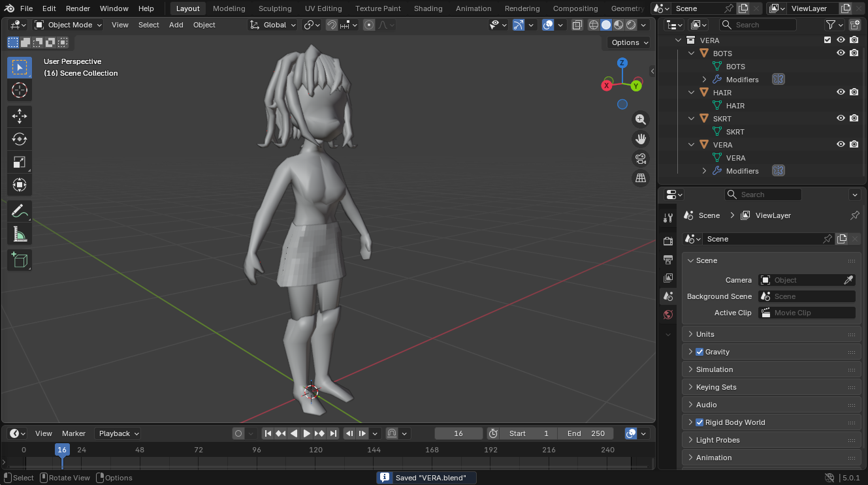Open the Object Mode dropdown
The height and width of the screenshot is (485, 868).
69,25
